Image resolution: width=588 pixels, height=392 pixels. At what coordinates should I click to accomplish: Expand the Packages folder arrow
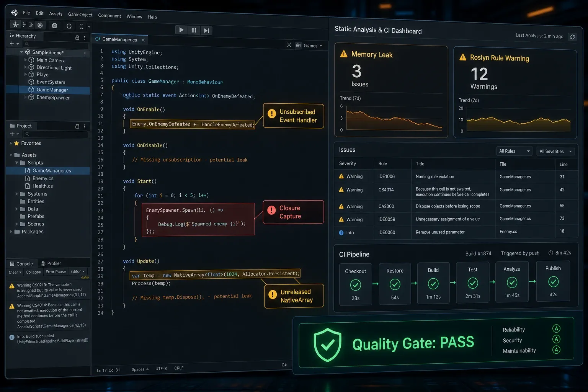click(x=11, y=232)
